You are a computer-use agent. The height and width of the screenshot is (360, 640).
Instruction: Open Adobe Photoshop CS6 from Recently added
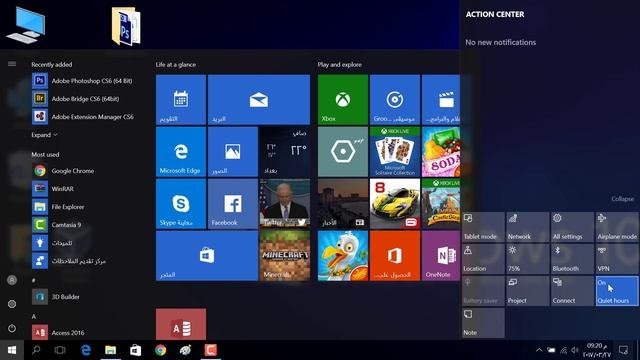[x=82, y=81]
